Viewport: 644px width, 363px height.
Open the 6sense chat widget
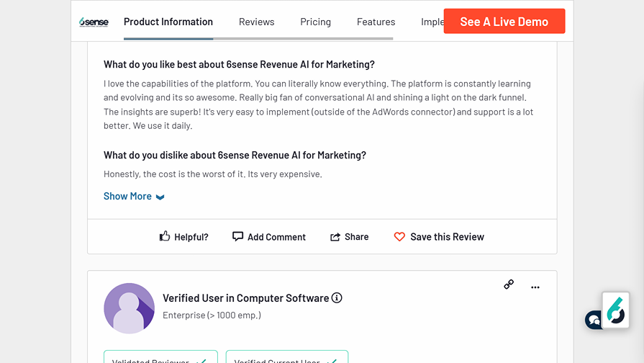(615, 310)
